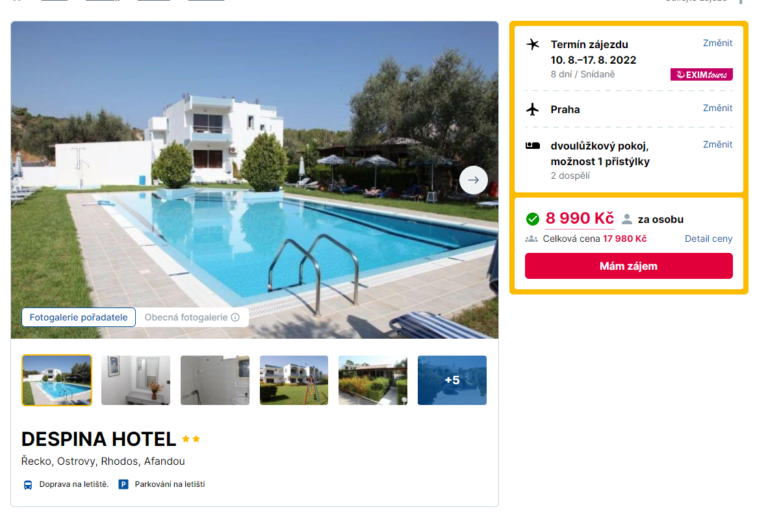The image size is (768, 522).
Task: Click the next photo arrow on the main image
Action: pos(473,180)
